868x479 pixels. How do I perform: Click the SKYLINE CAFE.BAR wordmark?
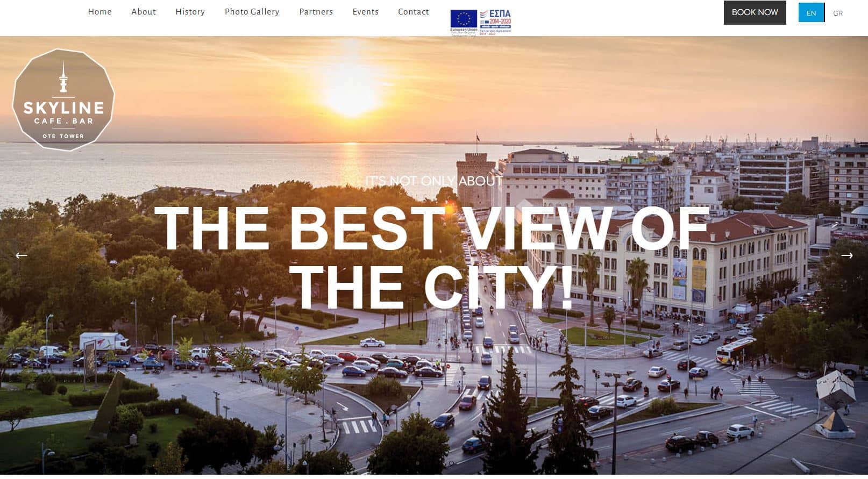(x=63, y=112)
